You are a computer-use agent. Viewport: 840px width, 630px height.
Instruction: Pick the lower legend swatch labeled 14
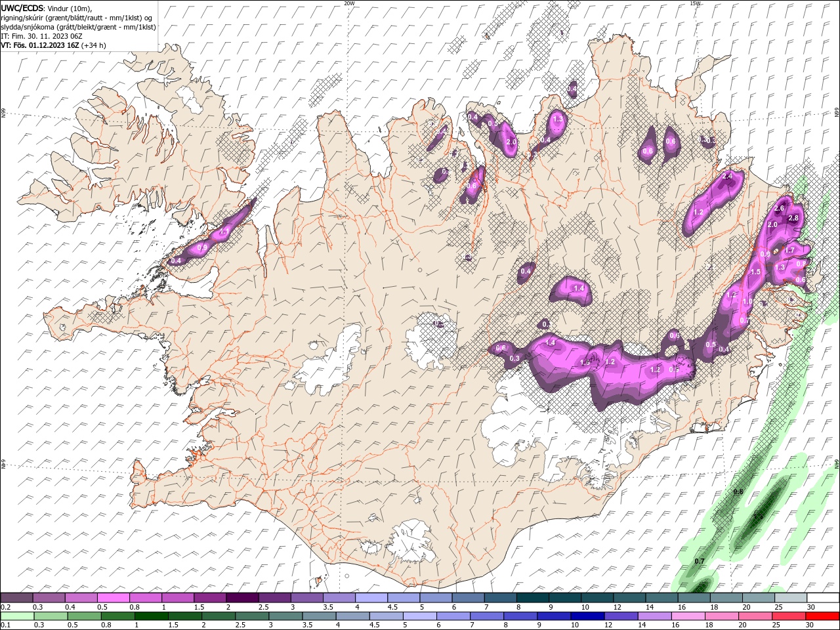point(655,616)
